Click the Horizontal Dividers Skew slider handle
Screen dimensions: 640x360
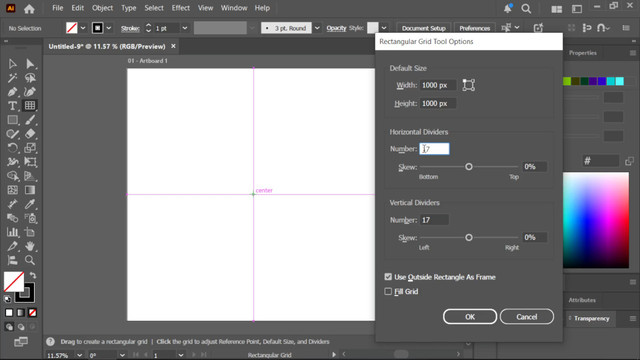click(x=469, y=167)
